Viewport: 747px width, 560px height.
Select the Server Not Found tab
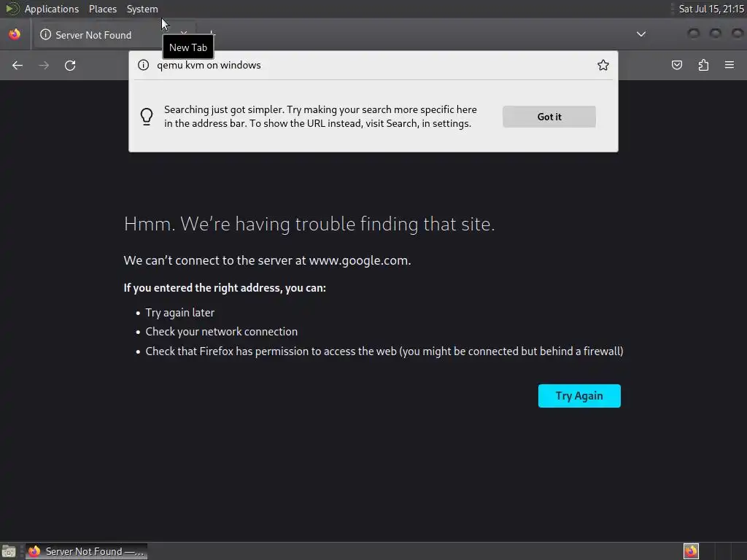pyautogui.click(x=93, y=35)
